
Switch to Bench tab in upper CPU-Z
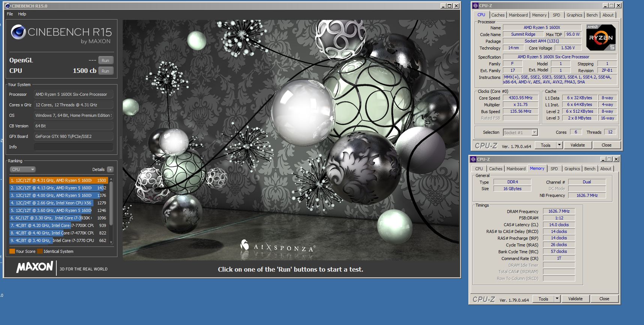[x=592, y=15]
